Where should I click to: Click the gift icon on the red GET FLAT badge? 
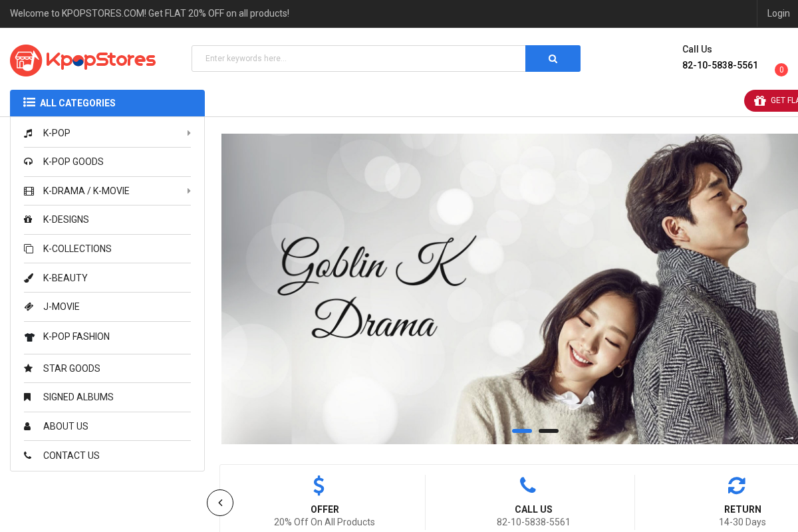point(760,100)
